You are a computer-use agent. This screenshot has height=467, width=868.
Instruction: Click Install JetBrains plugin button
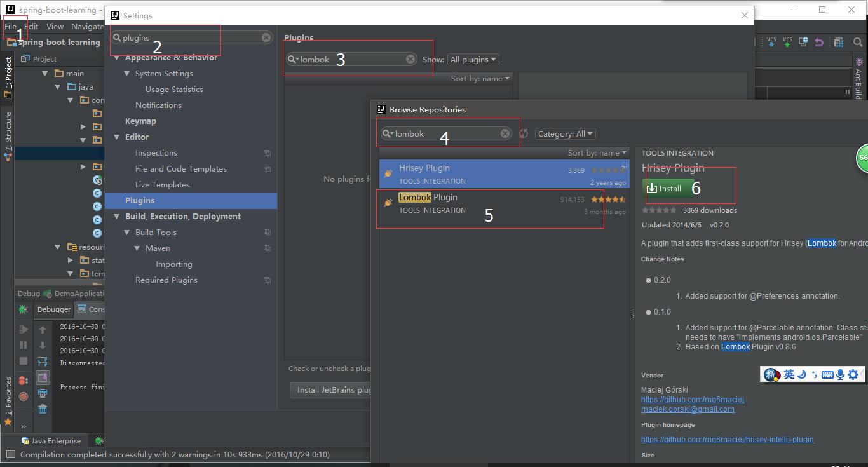(330, 389)
